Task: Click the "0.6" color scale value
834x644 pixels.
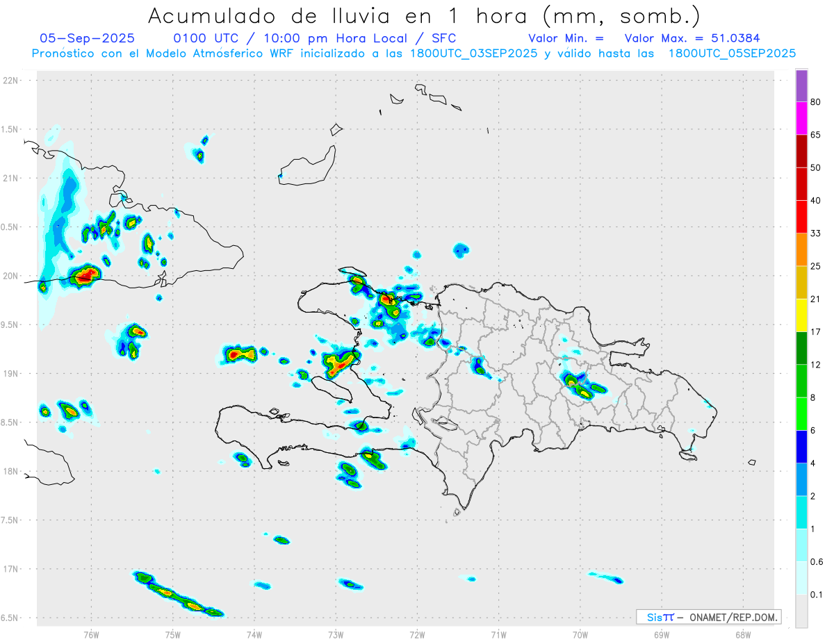Action: click(817, 561)
